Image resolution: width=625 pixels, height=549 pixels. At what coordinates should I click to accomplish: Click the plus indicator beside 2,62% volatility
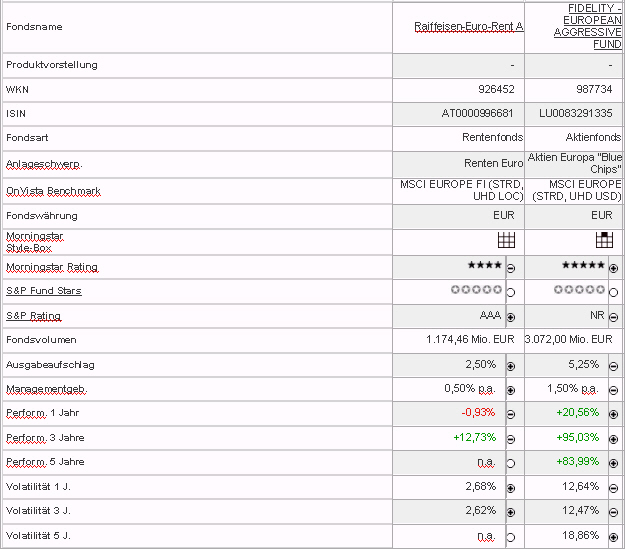coord(511,512)
